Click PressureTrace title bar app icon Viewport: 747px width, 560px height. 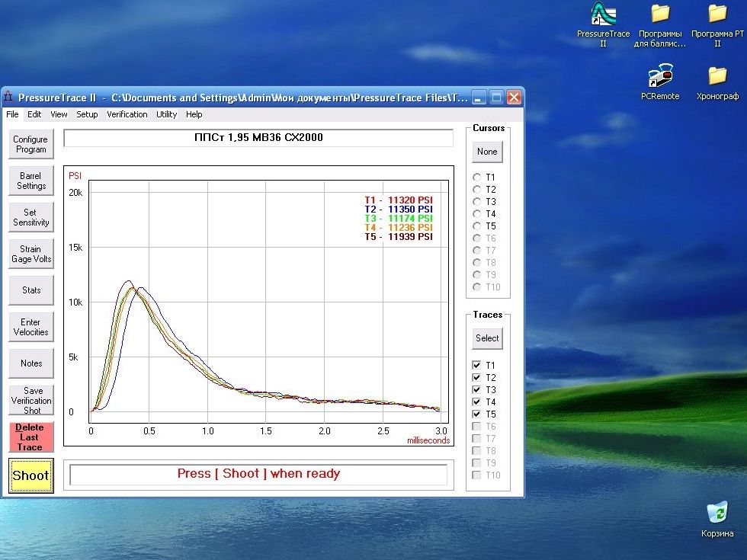pos(9,98)
